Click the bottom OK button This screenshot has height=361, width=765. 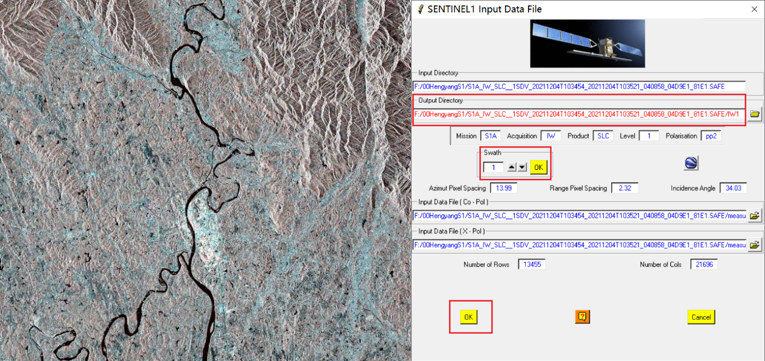(468, 317)
